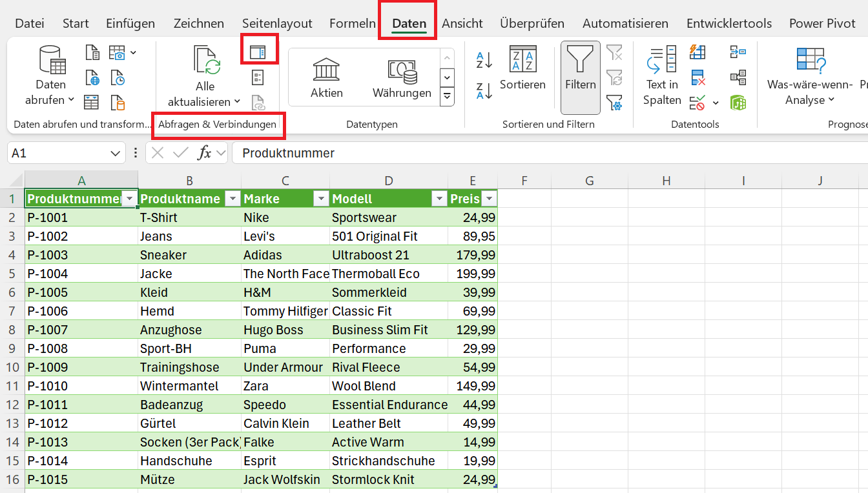868x493 pixels.
Task: Click the From Table/Range icon
Action: (92, 103)
